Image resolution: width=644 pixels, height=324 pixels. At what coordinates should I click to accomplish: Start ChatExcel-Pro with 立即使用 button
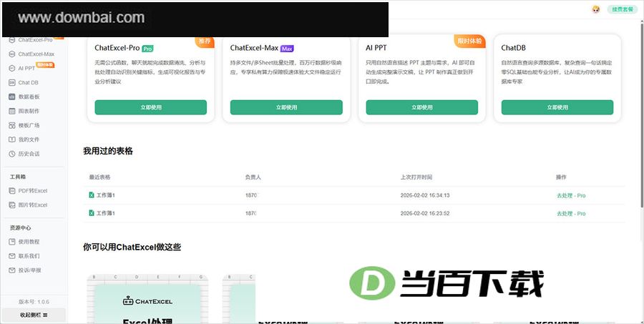click(151, 107)
